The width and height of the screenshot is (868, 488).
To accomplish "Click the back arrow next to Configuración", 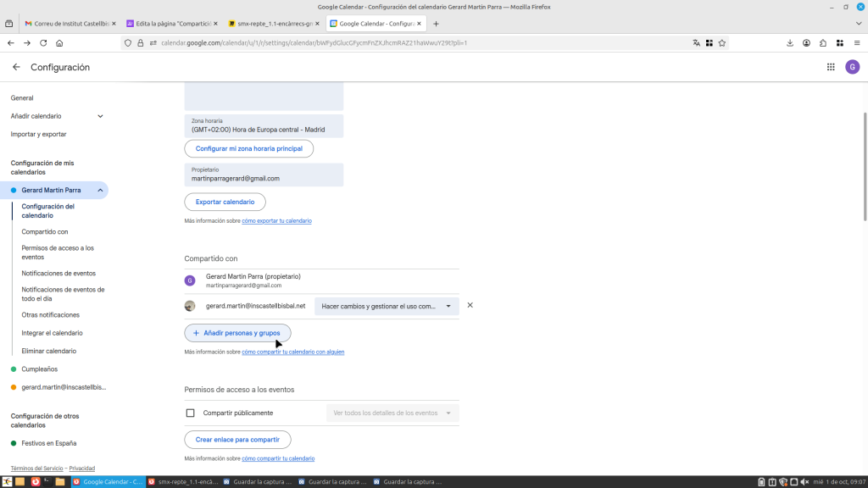I will click(x=16, y=67).
